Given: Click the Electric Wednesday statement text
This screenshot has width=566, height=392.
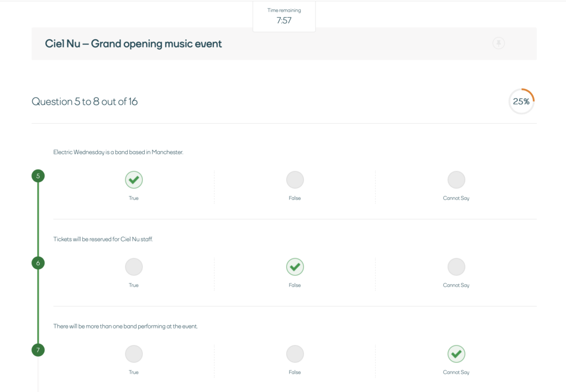Looking at the screenshot, I should click(118, 152).
